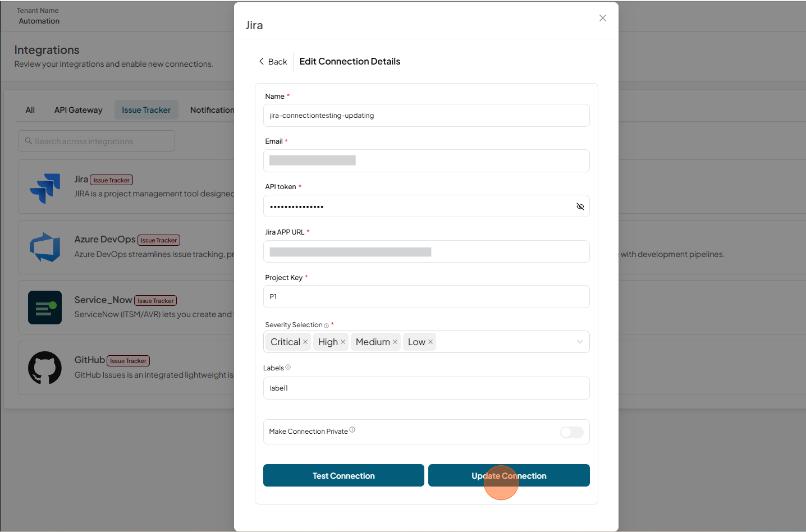Click the Email input field
806x532 pixels.
point(426,160)
